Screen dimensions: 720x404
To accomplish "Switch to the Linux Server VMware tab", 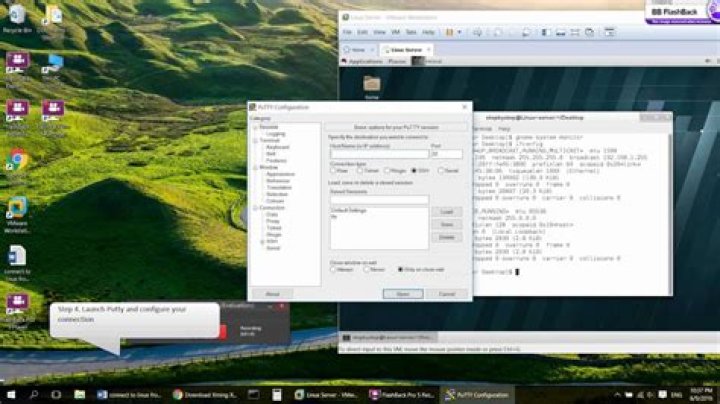I will point(401,48).
